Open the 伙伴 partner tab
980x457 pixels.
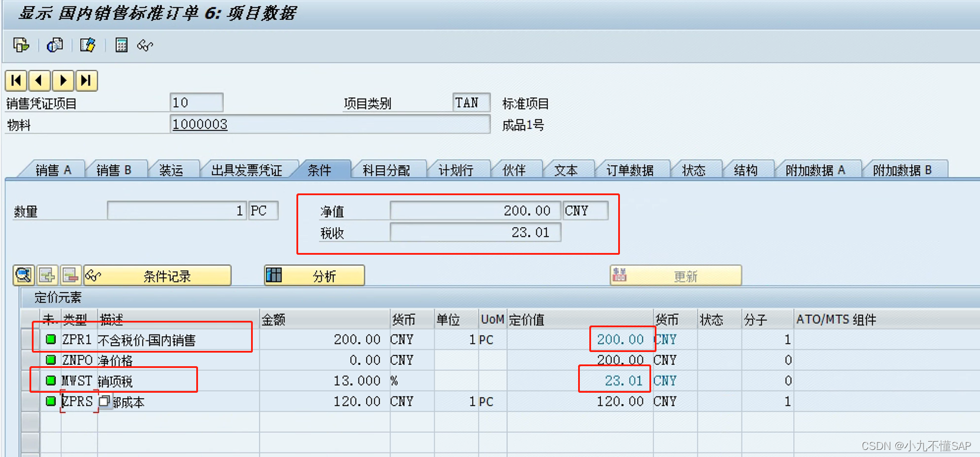tap(514, 170)
